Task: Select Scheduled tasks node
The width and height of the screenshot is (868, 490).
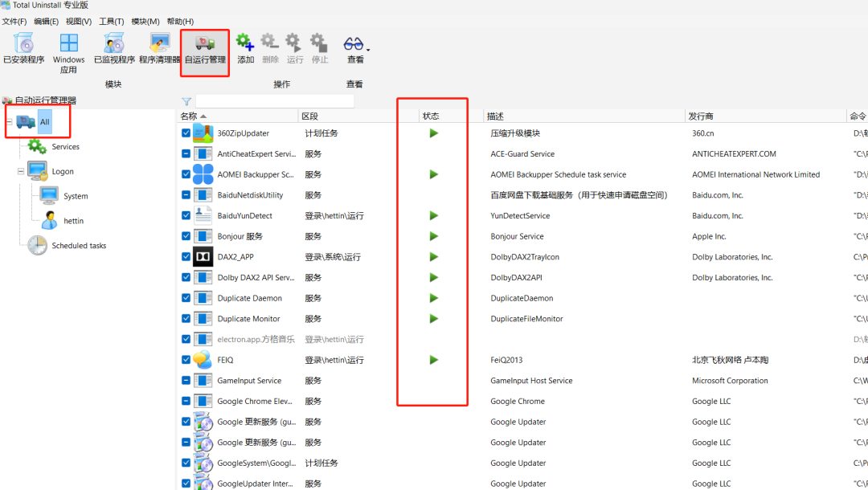Action: 79,246
